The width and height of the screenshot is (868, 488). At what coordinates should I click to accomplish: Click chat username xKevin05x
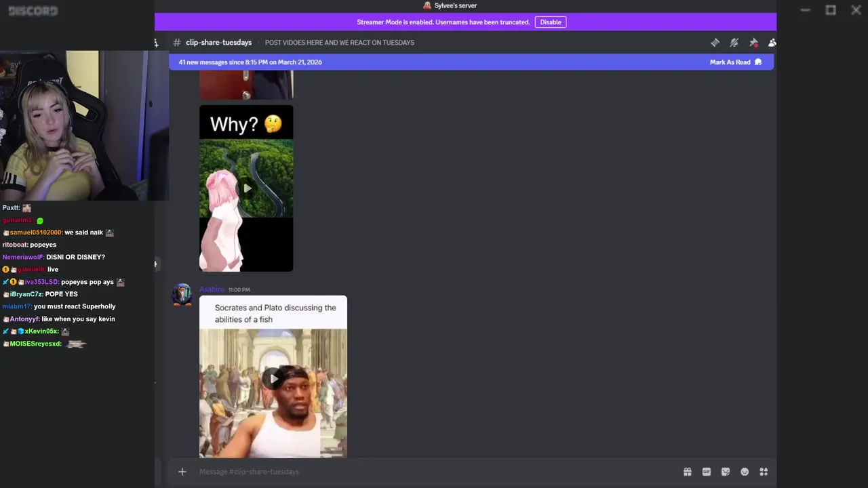point(42,332)
